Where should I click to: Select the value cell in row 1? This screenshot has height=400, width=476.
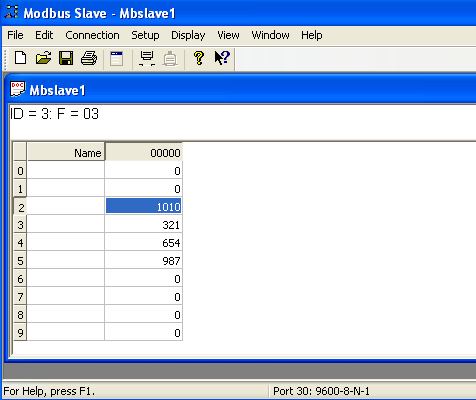(x=144, y=188)
